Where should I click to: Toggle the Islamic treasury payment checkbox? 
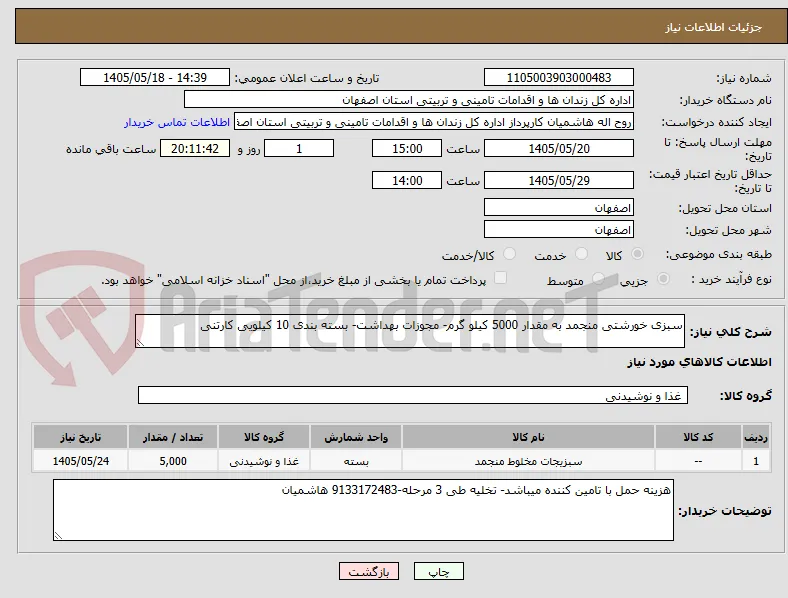tap(501, 278)
